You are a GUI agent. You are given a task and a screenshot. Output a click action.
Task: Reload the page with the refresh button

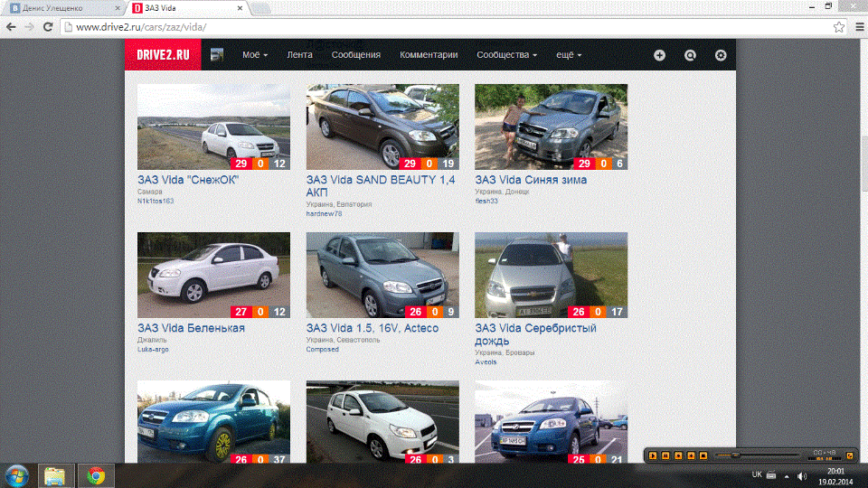click(48, 26)
